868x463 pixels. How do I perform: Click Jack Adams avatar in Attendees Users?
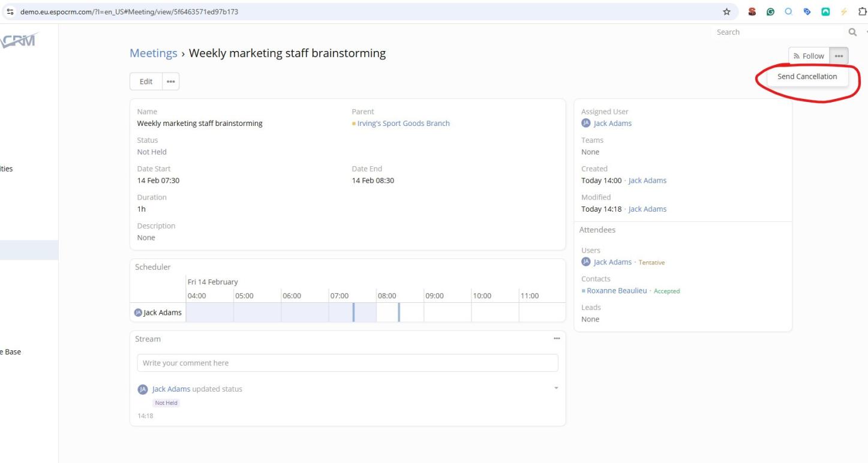pos(586,262)
